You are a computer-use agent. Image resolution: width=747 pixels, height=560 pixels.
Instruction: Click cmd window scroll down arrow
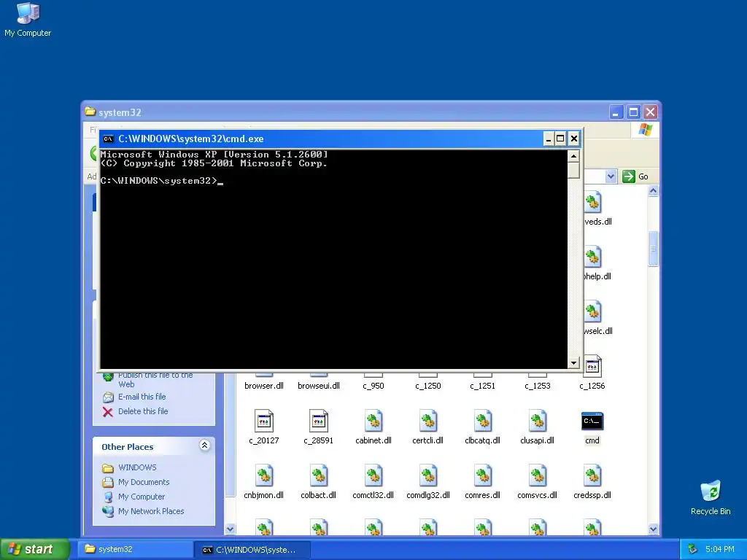pos(573,363)
